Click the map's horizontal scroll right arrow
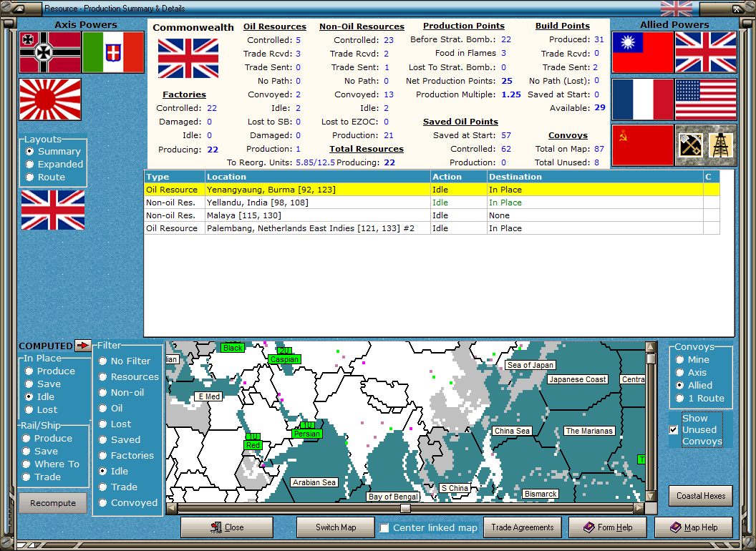756x551 pixels. coord(639,508)
